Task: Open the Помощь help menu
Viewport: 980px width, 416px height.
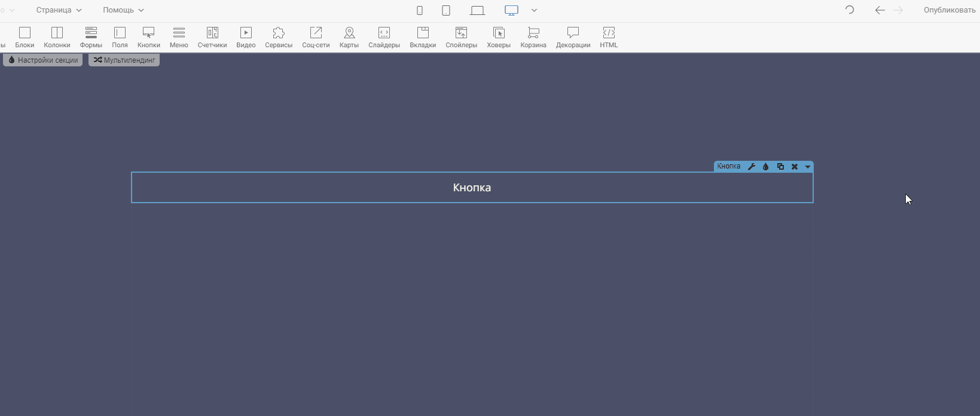Action: click(x=123, y=10)
